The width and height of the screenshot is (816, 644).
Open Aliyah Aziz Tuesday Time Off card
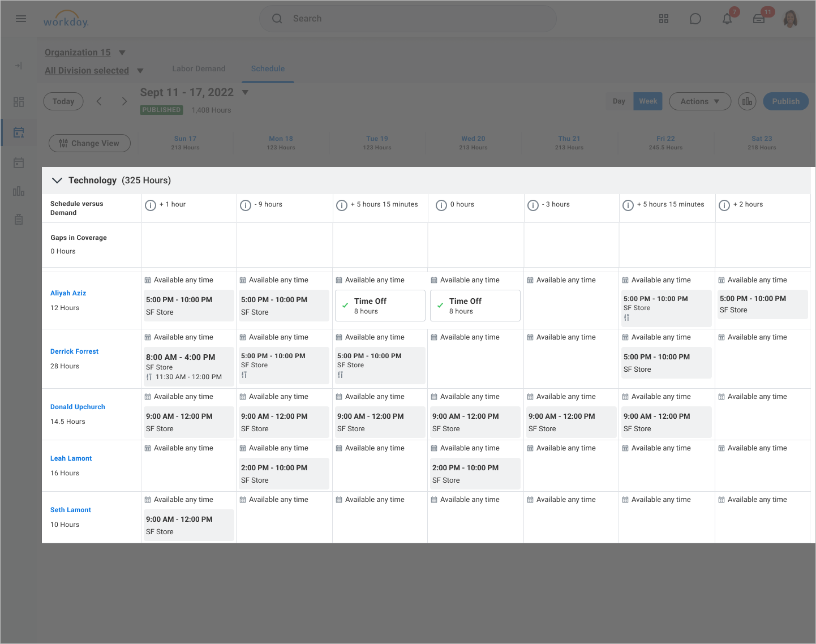(x=380, y=306)
